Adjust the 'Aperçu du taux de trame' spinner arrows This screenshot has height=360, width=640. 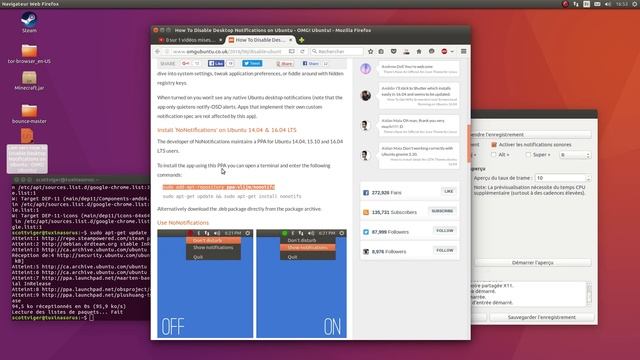click(588, 178)
